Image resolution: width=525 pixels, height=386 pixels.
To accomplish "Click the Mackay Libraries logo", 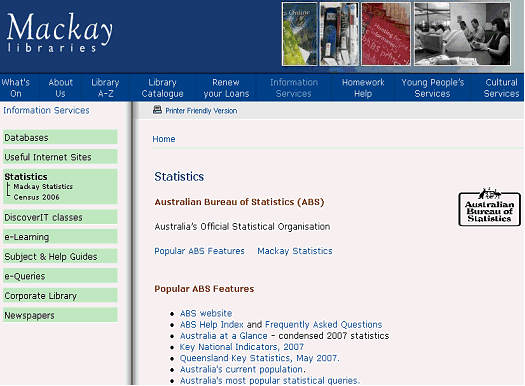I will click(x=60, y=32).
